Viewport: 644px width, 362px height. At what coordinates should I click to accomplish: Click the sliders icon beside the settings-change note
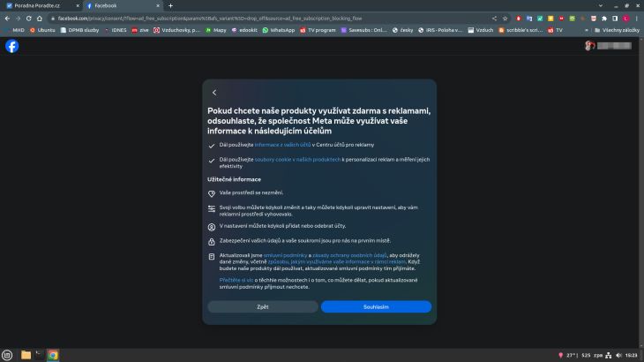212,208
